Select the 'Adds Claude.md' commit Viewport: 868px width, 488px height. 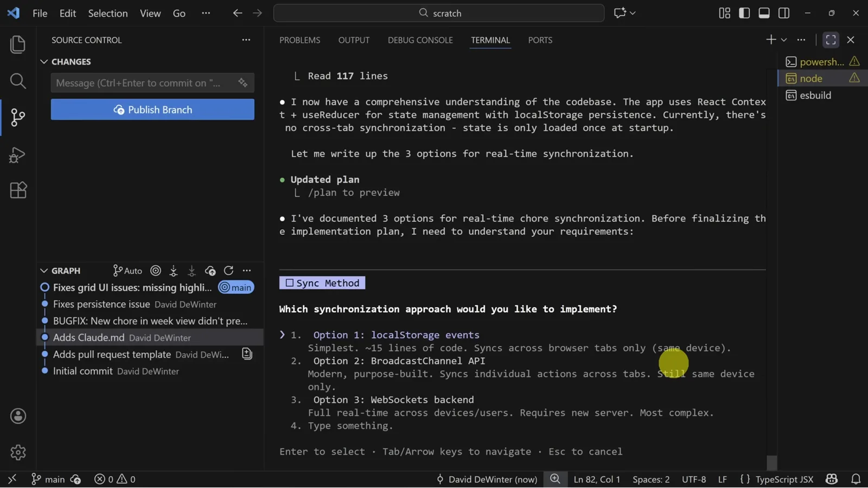[x=150, y=337]
